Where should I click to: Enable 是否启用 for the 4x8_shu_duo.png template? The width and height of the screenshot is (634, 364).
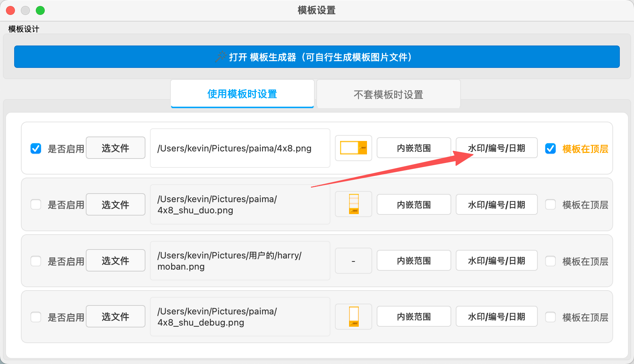pos(36,204)
